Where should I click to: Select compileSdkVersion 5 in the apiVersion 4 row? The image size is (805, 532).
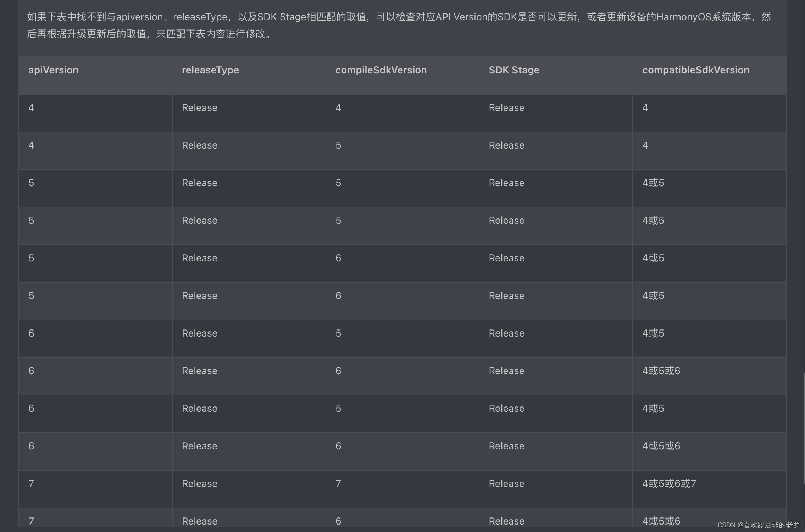(402, 151)
